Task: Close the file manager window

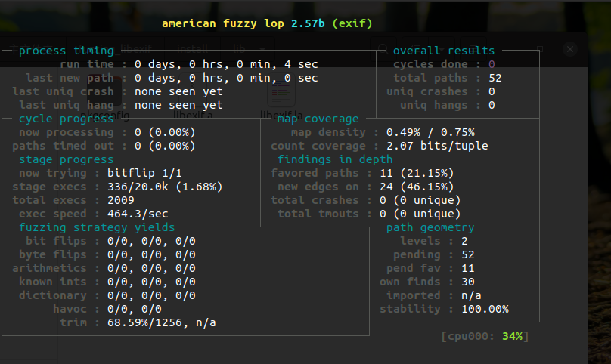Action: 571,48
